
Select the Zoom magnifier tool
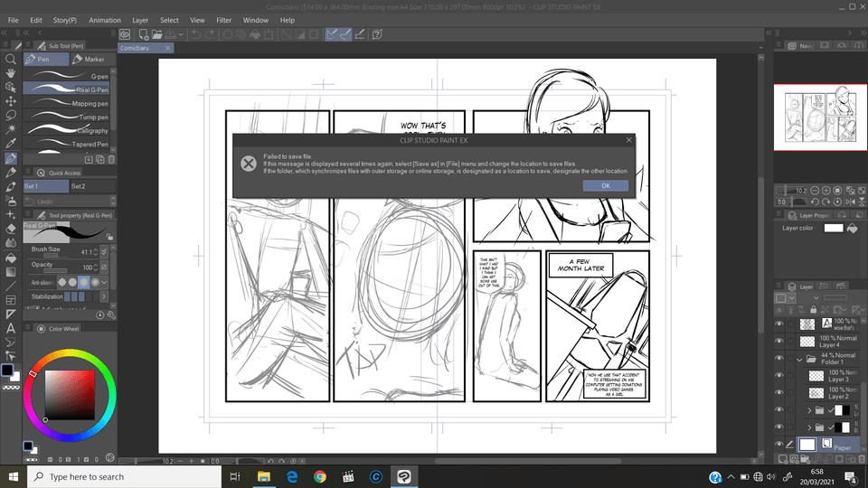tap(11, 60)
